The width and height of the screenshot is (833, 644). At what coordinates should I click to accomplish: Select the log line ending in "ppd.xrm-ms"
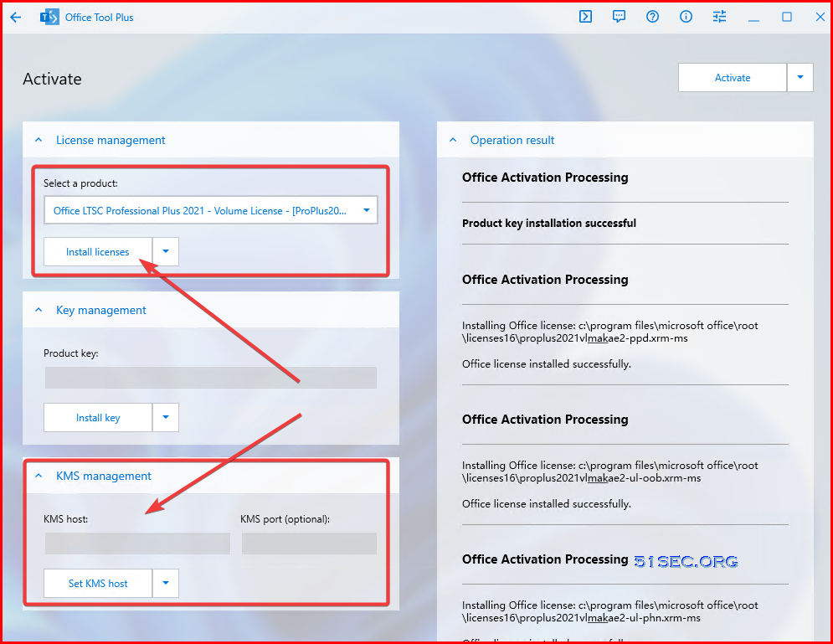[x=609, y=332]
